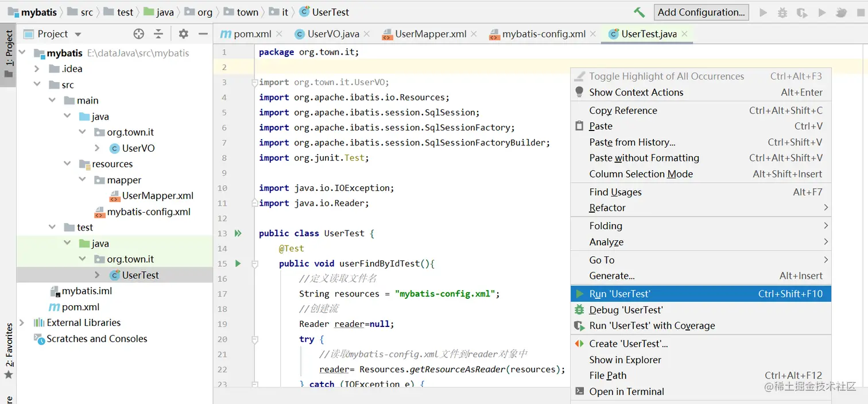Open Project panel settings gear
Viewport: 868px width, 404px height.
coord(183,34)
